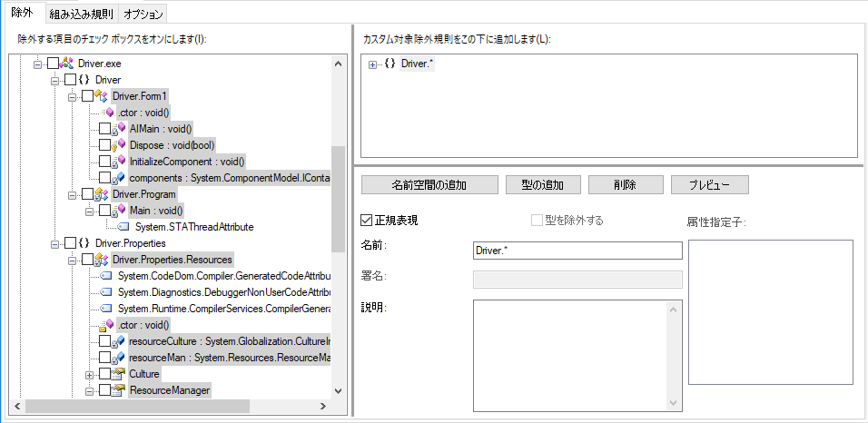Click the Driver.Properties.Resources class icon
The height and width of the screenshot is (423, 868).
(102, 260)
